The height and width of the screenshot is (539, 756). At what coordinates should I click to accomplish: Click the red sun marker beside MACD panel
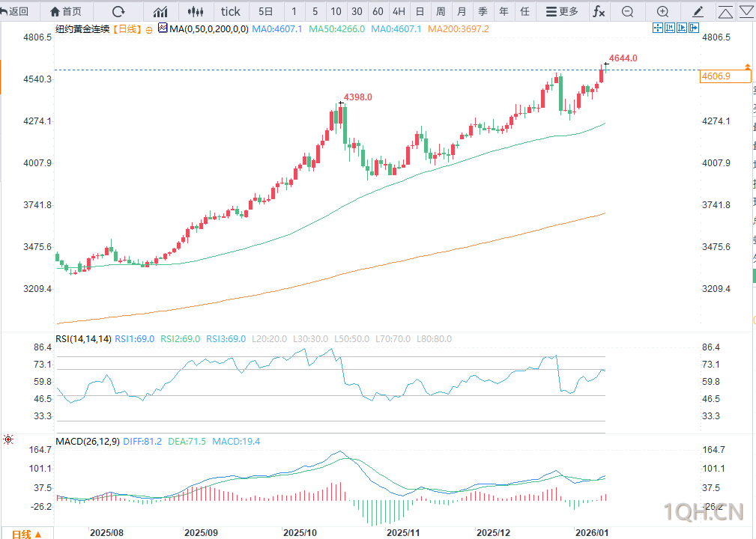[8, 439]
